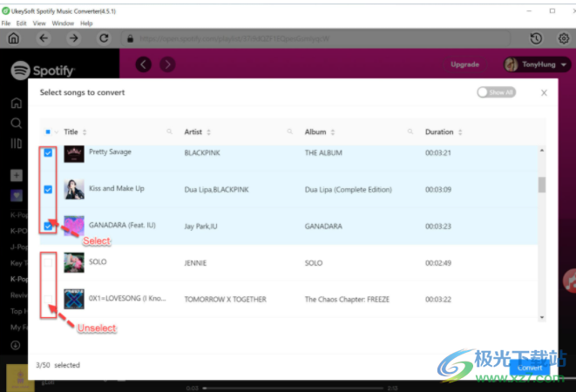Open Spotify Search magnifier icon

[x=17, y=123]
